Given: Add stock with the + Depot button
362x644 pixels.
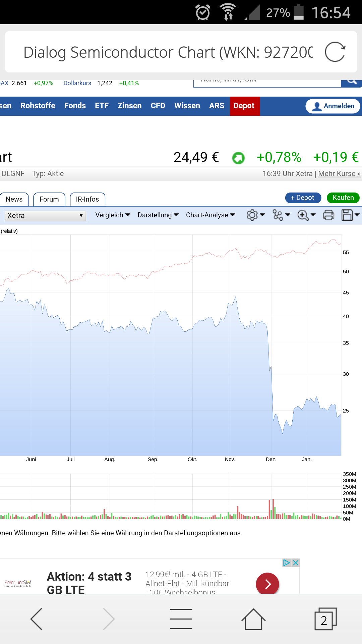Looking at the screenshot, I should click(x=303, y=198).
